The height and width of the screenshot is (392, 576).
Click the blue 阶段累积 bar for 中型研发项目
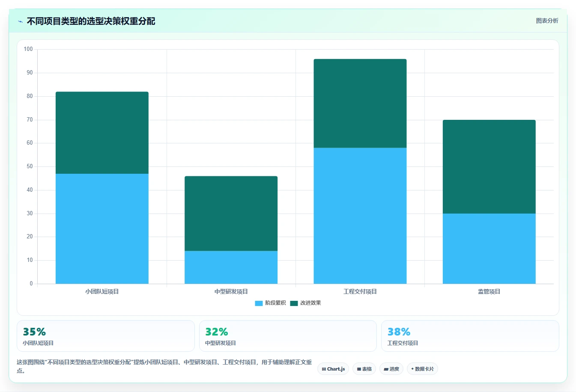(231, 267)
